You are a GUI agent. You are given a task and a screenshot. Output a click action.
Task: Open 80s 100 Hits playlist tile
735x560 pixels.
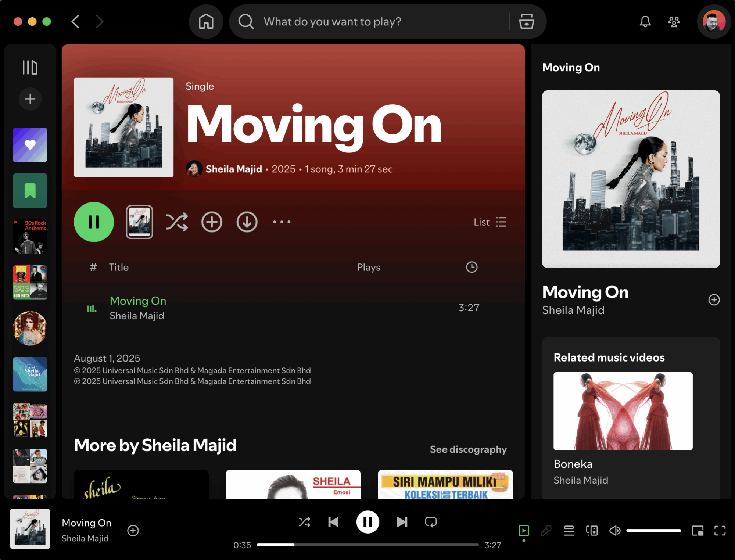tap(30, 283)
